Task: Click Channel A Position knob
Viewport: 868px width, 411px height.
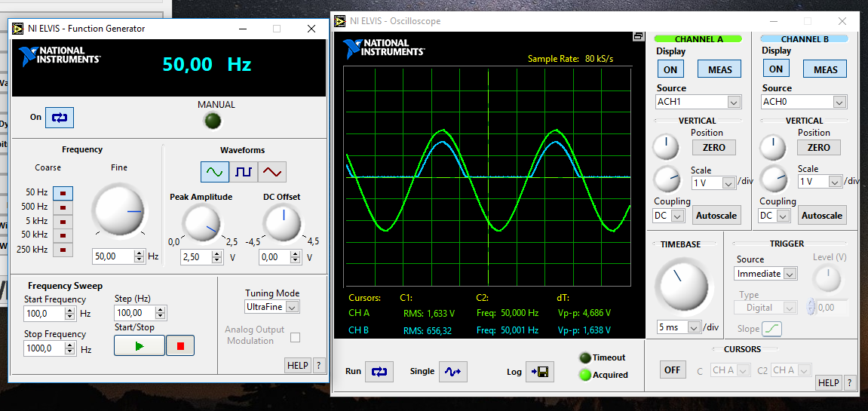Action: [x=665, y=146]
